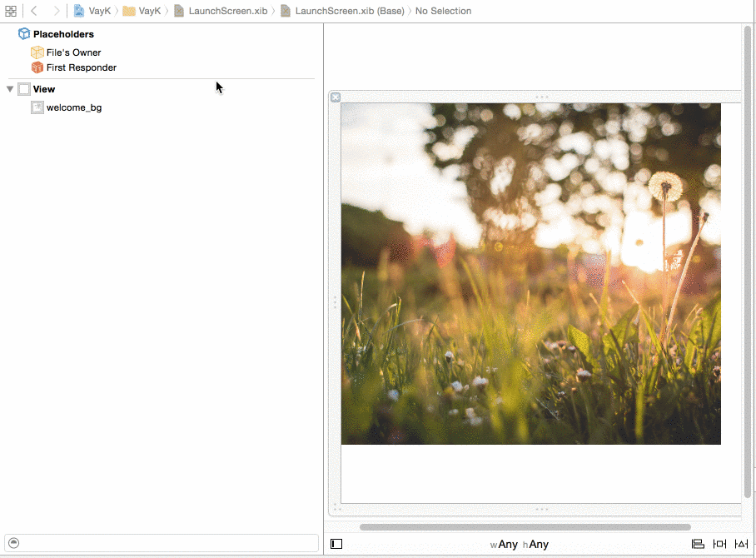Close the canvas view with X button

(x=336, y=97)
